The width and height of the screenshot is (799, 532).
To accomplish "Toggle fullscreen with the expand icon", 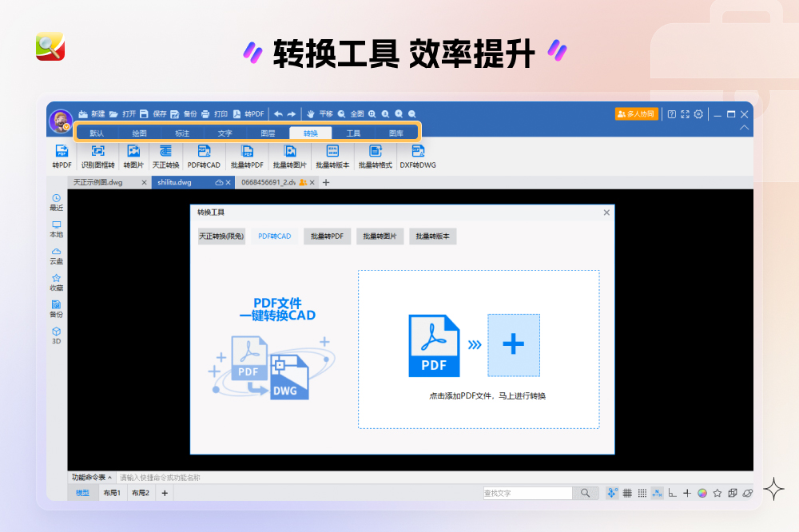I will click(685, 114).
